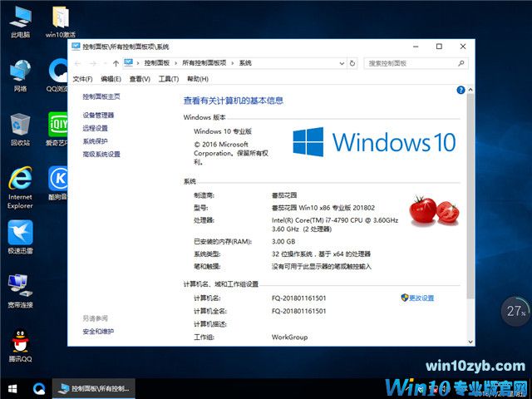
Task: Open 高级系统设置 from the sidebar
Action: pyautogui.click(x=101, y=155)
